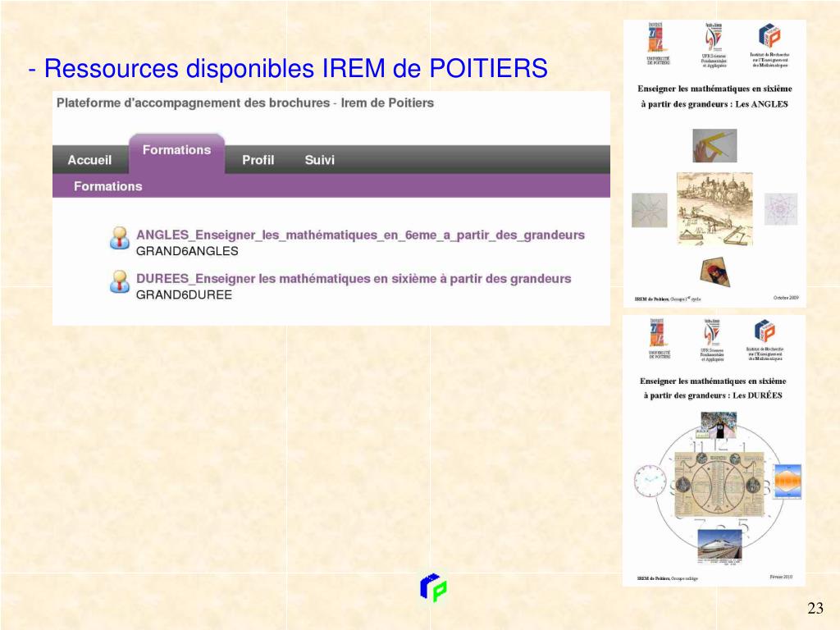The width and height of the screenshot is (840, 630).
Task: Click the clock image on DURÉES cover
Action: [650, 481]
